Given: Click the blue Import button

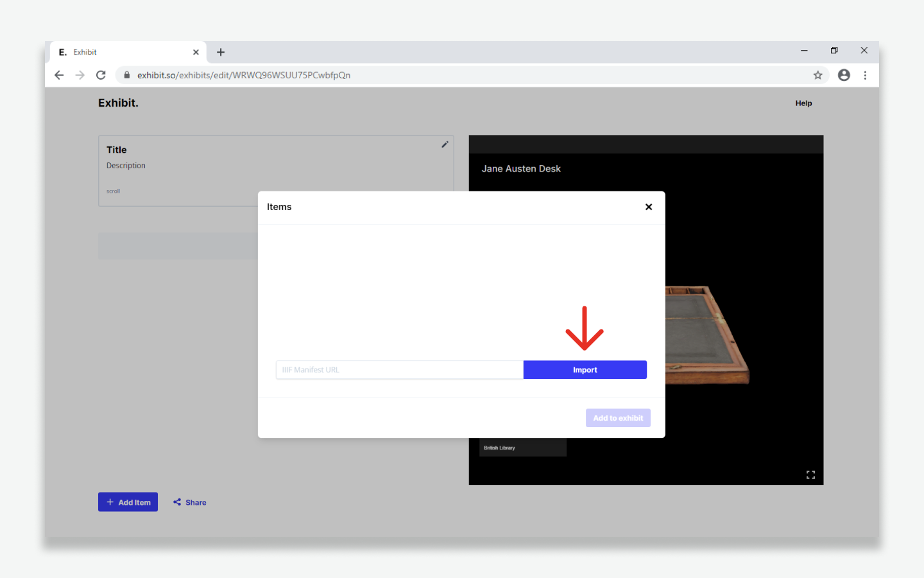Looking at the screenshot, I should coord(585,370).
